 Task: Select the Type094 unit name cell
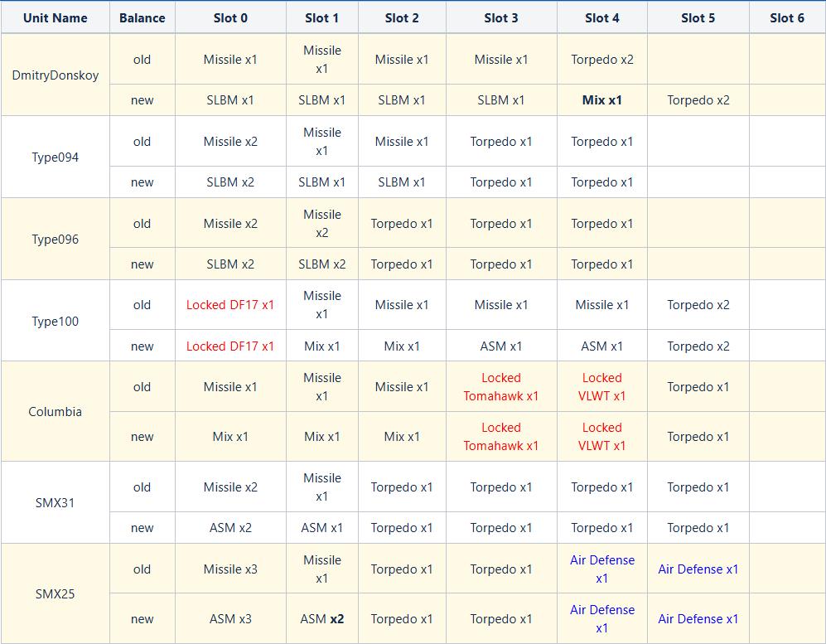(x=56, y=157)
